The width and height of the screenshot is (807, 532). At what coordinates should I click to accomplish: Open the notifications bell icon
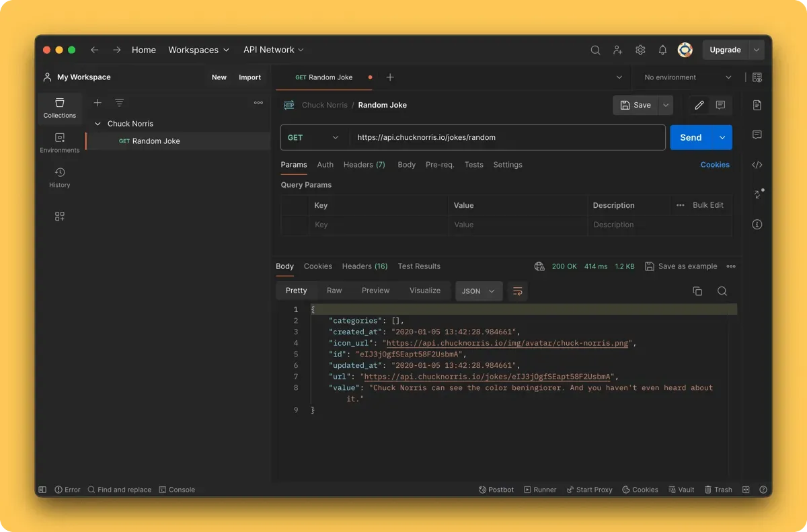(662, 50)
